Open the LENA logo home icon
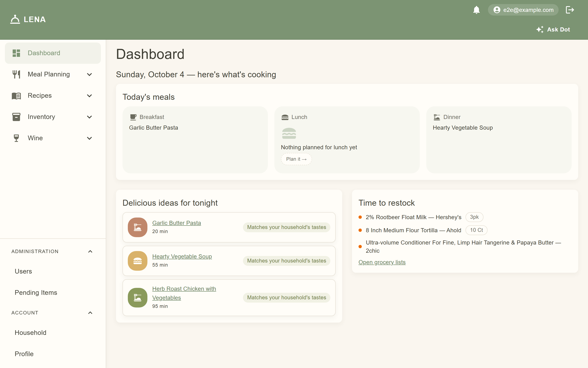This screenshot has height=368, width=588. (15, 19)
